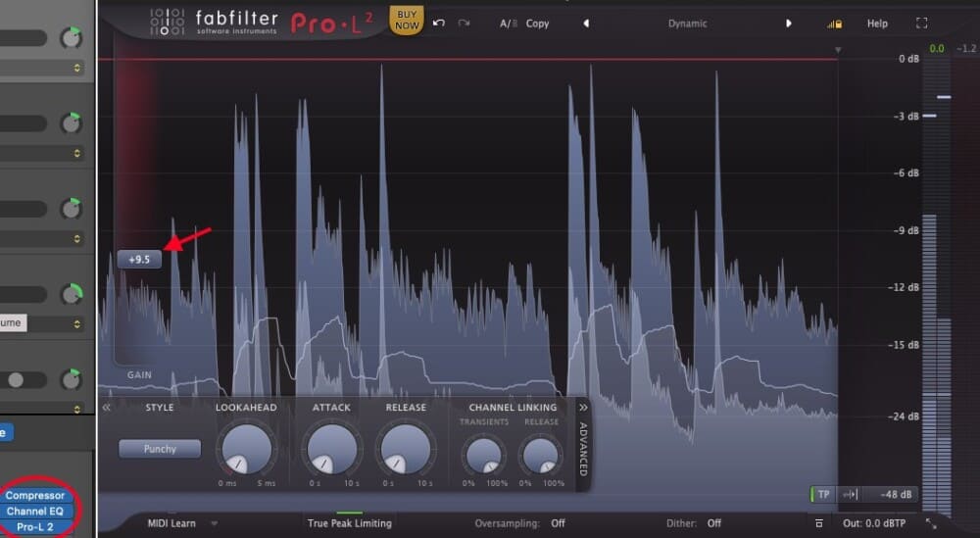980x538 pixels.
Task: Click the topmost green send knob in Logic
Action: [x=72, y=38]
